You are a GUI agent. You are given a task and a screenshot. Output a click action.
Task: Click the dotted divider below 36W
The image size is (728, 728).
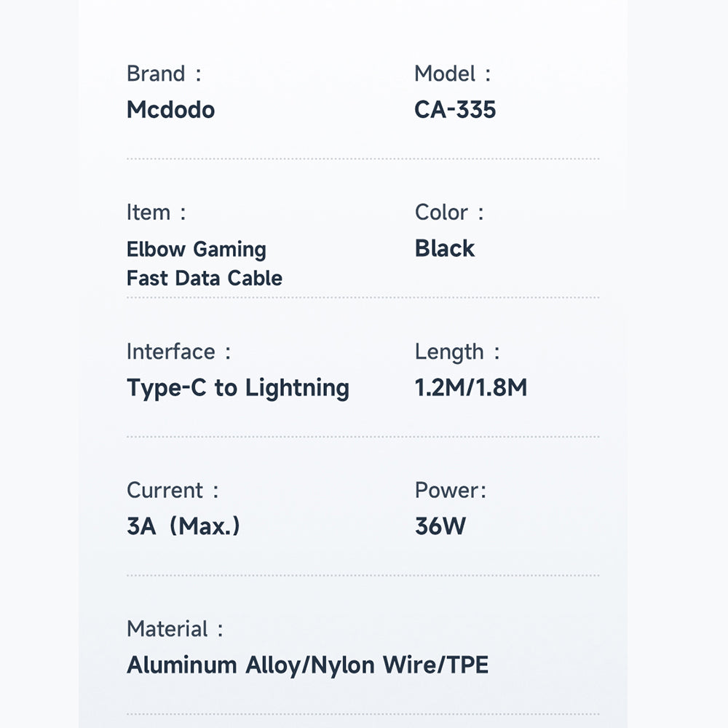pos(363,575)
